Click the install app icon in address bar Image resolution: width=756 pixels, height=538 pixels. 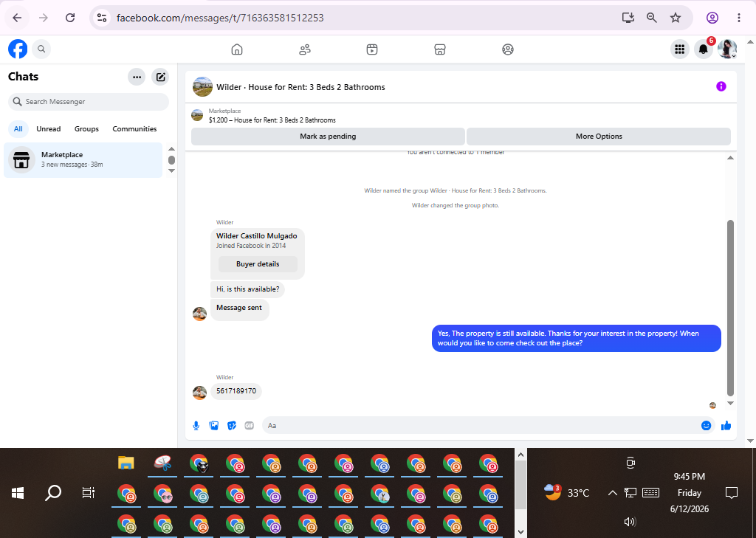coord(628,18)
